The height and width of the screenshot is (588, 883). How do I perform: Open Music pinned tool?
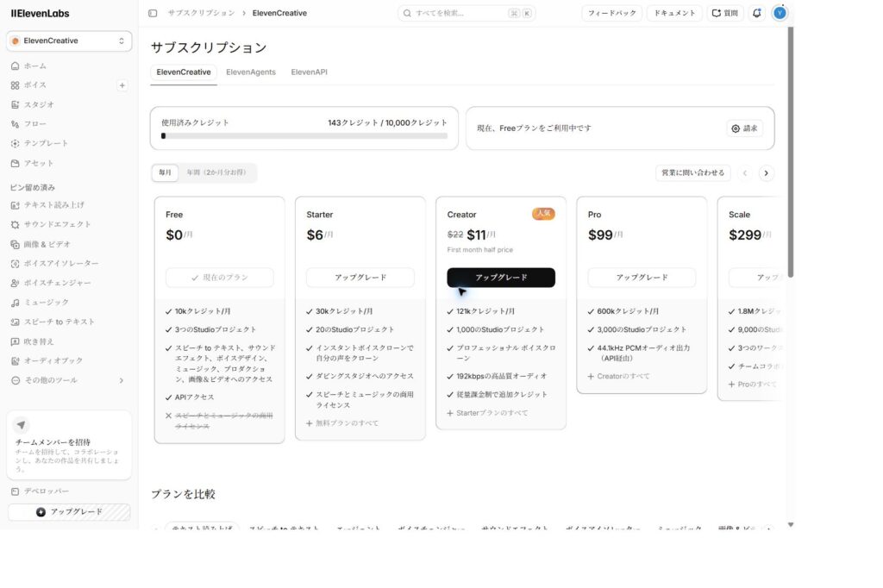tap(47, 303)
